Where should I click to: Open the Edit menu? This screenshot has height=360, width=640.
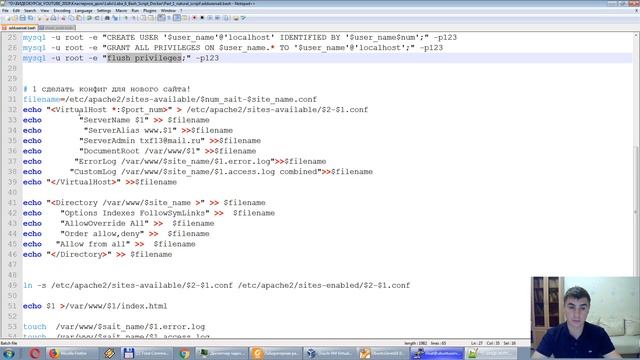click(x=16, y=11)
